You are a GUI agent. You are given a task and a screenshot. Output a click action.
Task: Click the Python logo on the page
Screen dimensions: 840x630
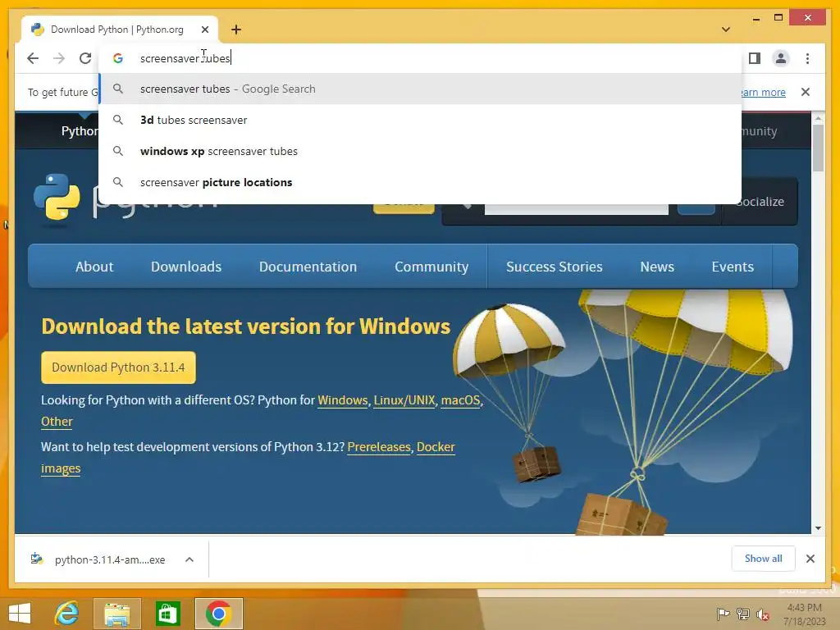[x=57, y=197]
